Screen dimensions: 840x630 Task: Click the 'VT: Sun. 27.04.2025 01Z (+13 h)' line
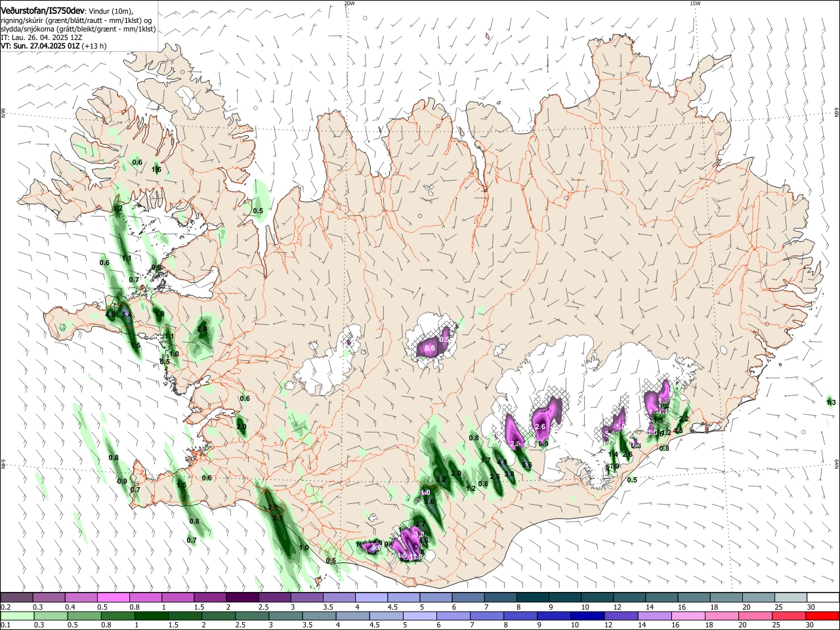coord(54,46)
